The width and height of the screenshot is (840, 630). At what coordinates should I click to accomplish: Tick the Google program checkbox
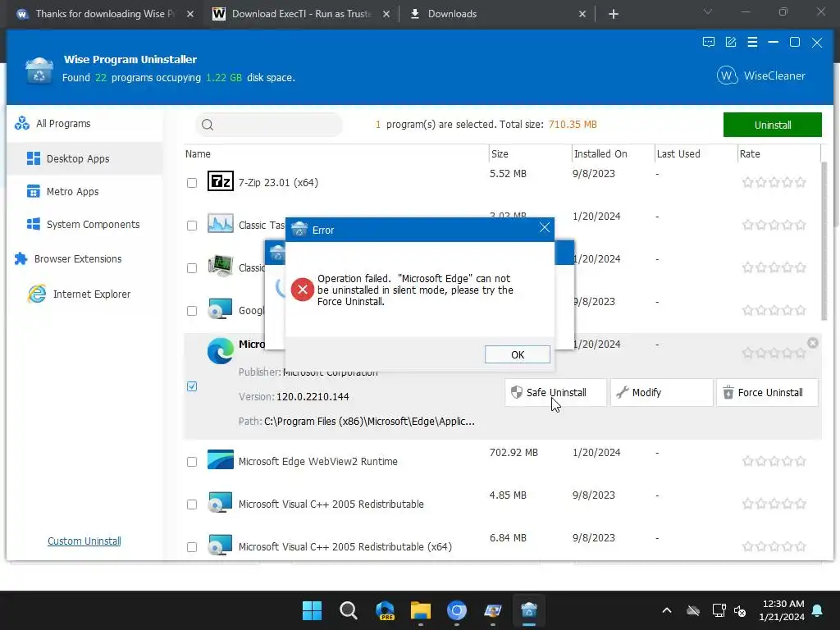tap(192, 311)
